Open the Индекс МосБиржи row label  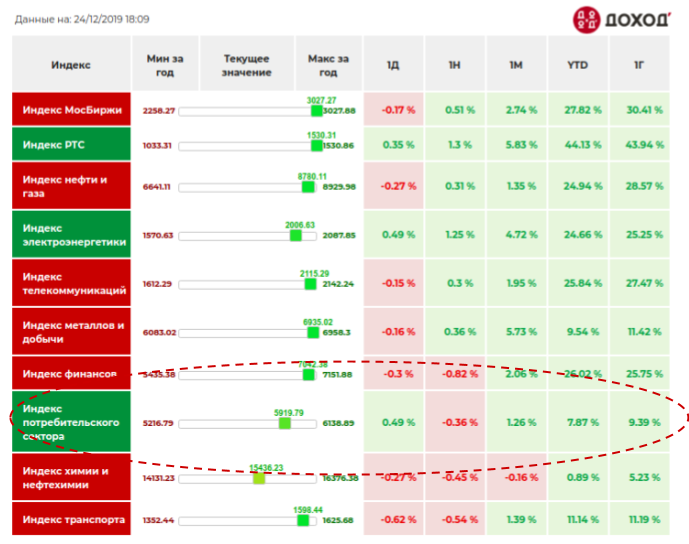coord(72,110)
